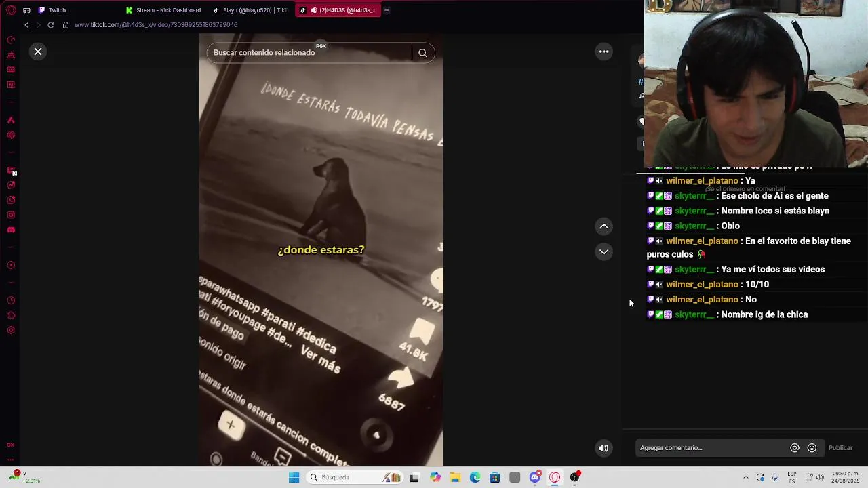Click the Opera GX logo menu
Screen dimensions: 868x488
(x=11, y=10)
